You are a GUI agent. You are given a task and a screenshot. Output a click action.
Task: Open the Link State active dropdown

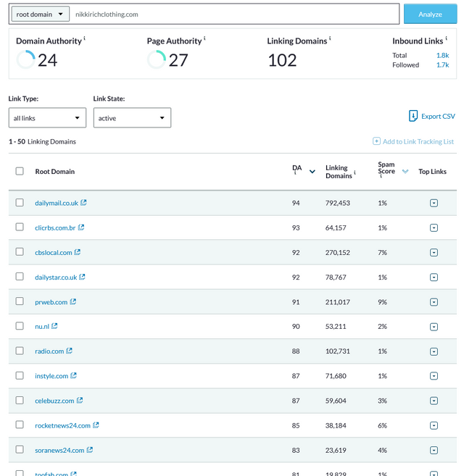132,118
